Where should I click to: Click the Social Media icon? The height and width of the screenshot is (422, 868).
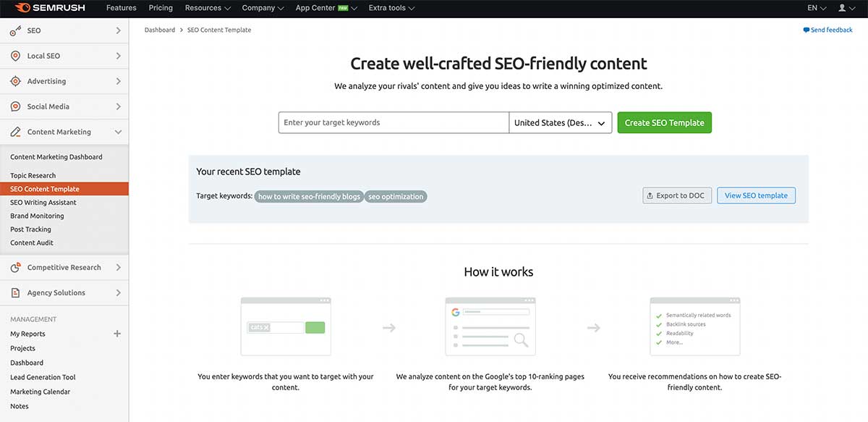[x=15, y=106]
